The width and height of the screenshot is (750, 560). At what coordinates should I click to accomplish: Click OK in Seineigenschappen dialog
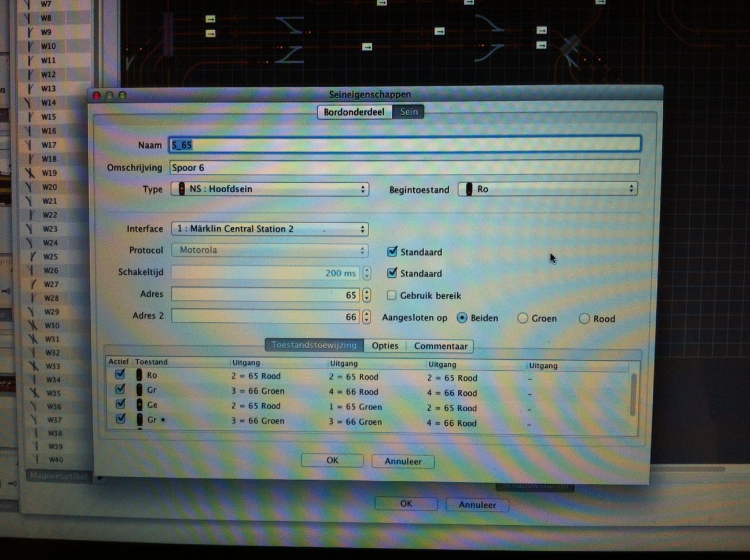point(332,460)
